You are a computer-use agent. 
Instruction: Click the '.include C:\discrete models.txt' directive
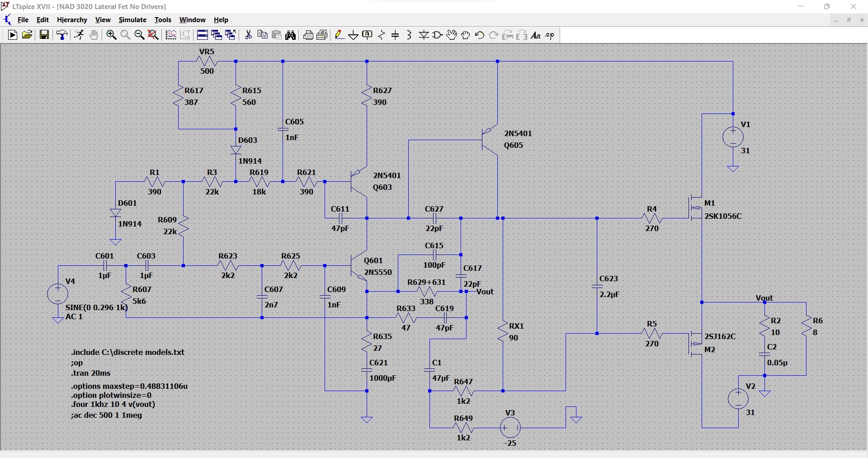pyautogui.click(x=127, y=352)
